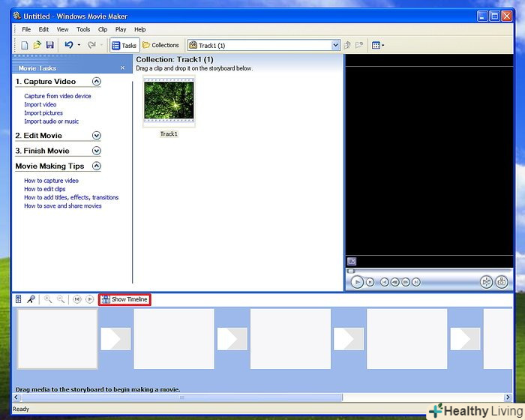Click the Import video link
Screen dimensions: 525x420
click(x=40, y=105)
